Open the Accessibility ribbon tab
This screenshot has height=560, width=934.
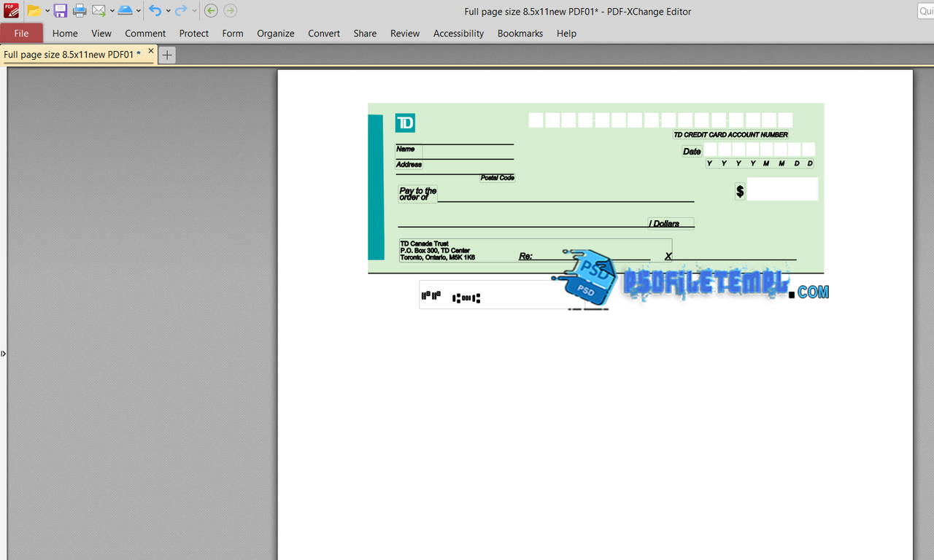pyautogui.click(x=458, y=33)
